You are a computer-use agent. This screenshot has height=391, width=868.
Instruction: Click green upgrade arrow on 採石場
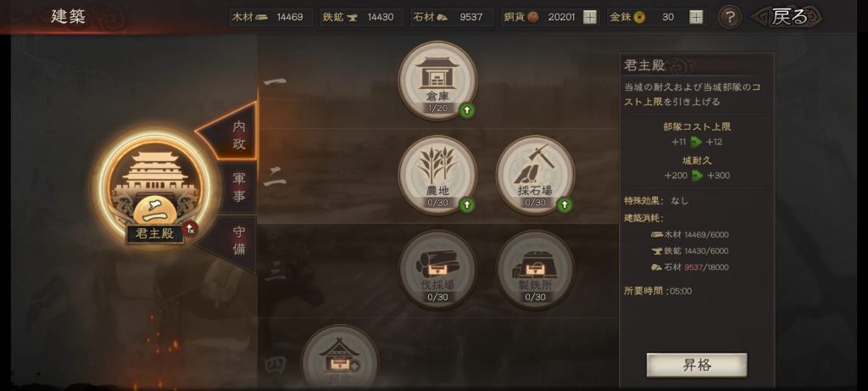[x=564, y=205]
